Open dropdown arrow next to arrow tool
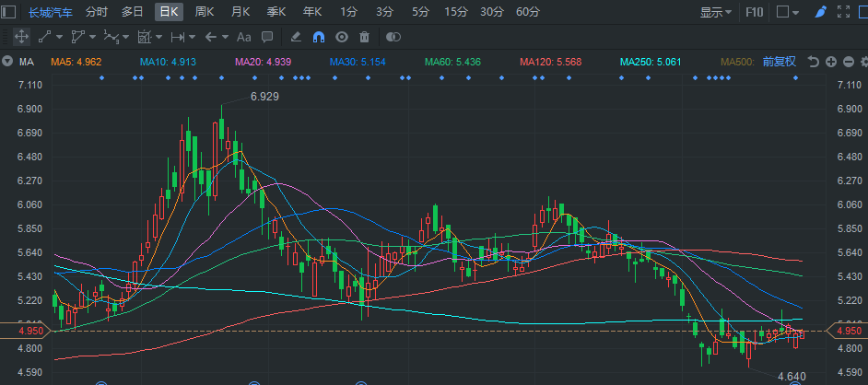Image resolution: width=868 pixels, height=385 pixels. click(x=226, y=37)
